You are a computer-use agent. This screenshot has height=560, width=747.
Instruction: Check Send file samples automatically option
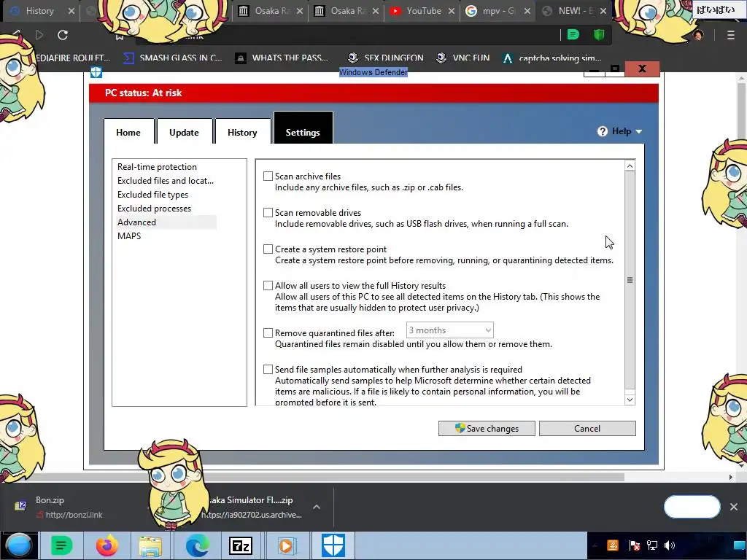coord(268,370)
